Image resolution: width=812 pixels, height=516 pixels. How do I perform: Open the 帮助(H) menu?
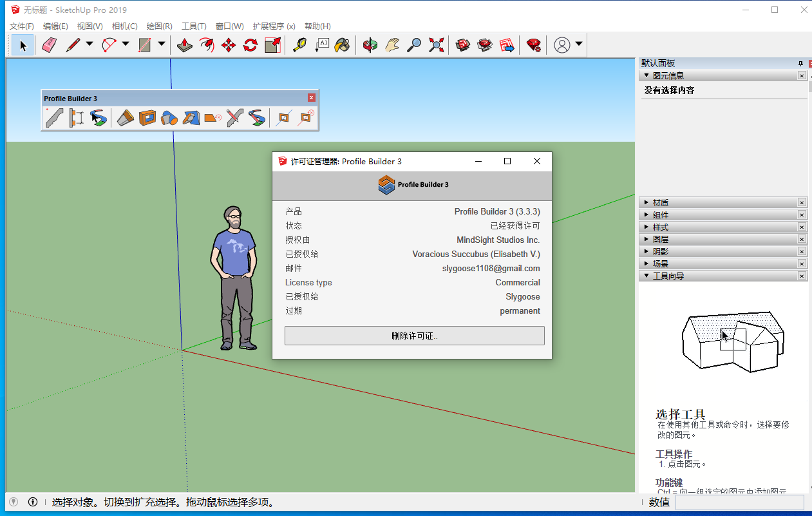(x=317, y=26)
